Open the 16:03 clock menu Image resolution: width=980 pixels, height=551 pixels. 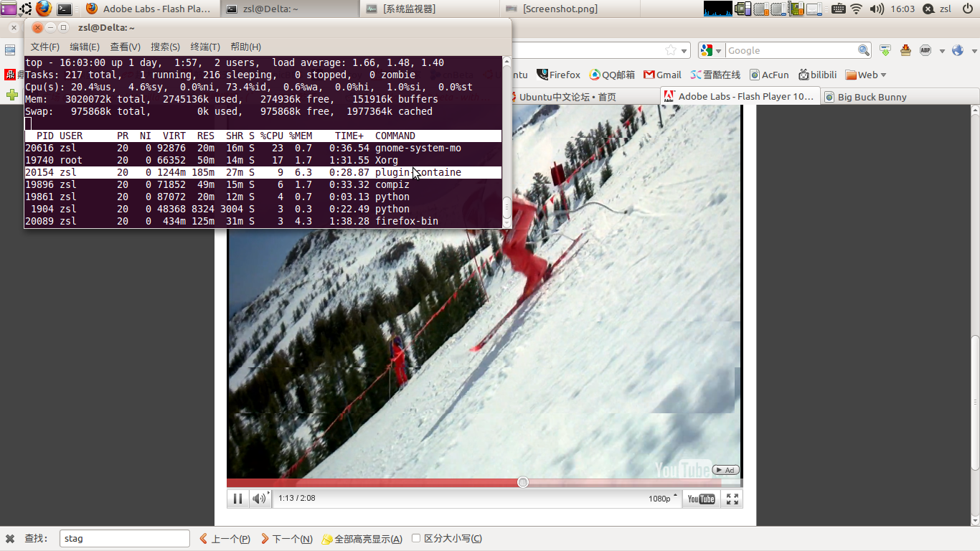tap(903, 9)
